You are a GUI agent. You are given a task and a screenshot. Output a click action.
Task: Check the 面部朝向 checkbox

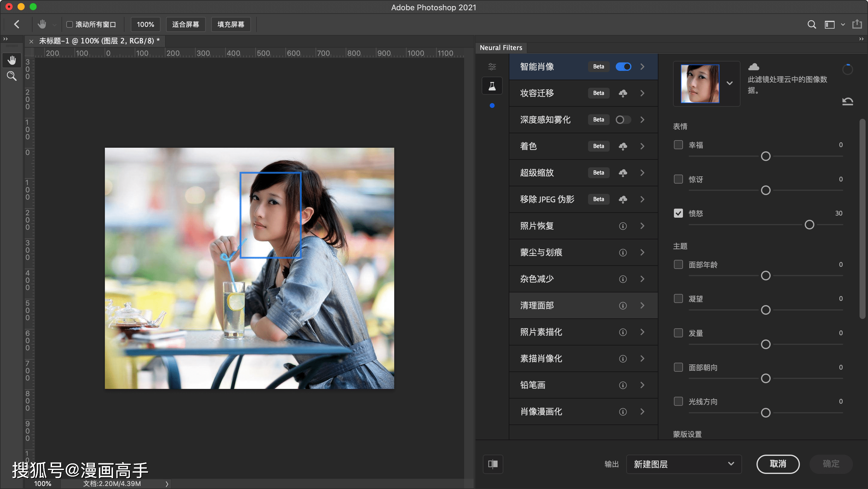pyautogui.click(x=678, y=367)
